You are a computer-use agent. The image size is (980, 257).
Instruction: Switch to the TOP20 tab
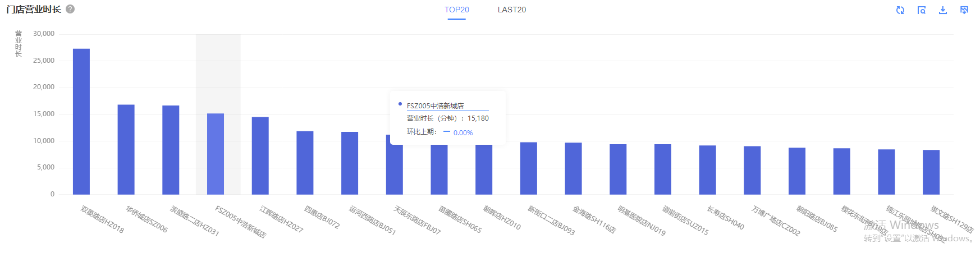point(457,10)
